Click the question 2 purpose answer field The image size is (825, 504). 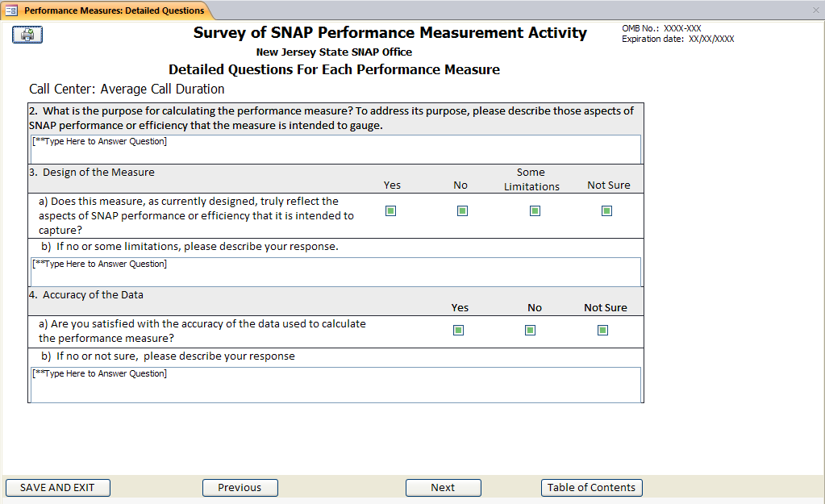(335, 149)
